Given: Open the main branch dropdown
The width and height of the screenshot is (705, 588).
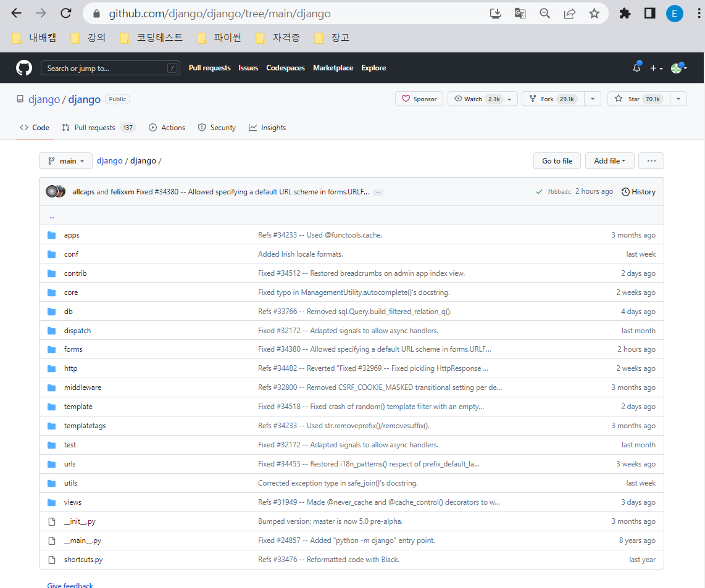Looking at the screenshot, I should [65, 161].
